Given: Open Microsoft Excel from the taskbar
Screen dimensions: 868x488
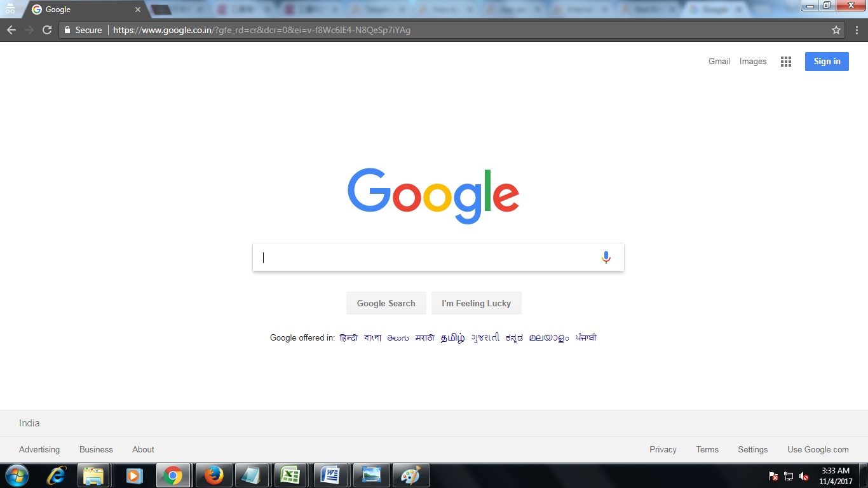Looking at the screenshot, I should pos(290,475).
